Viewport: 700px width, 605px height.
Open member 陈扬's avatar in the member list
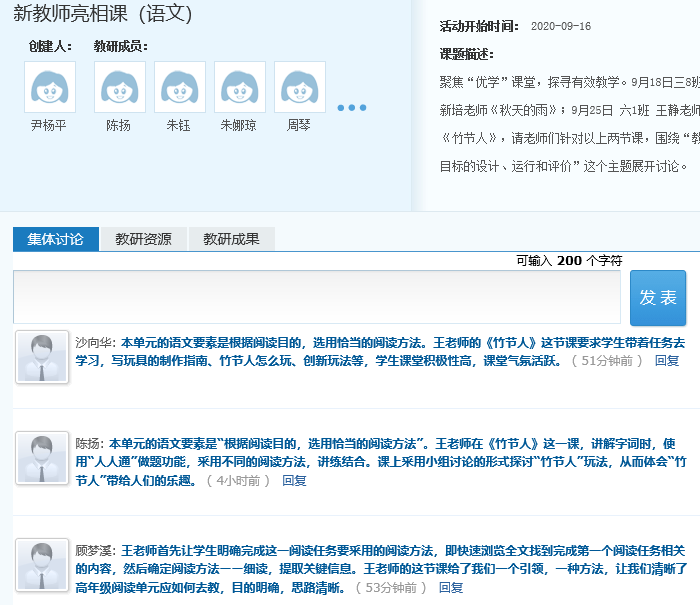tap(119, 87)
